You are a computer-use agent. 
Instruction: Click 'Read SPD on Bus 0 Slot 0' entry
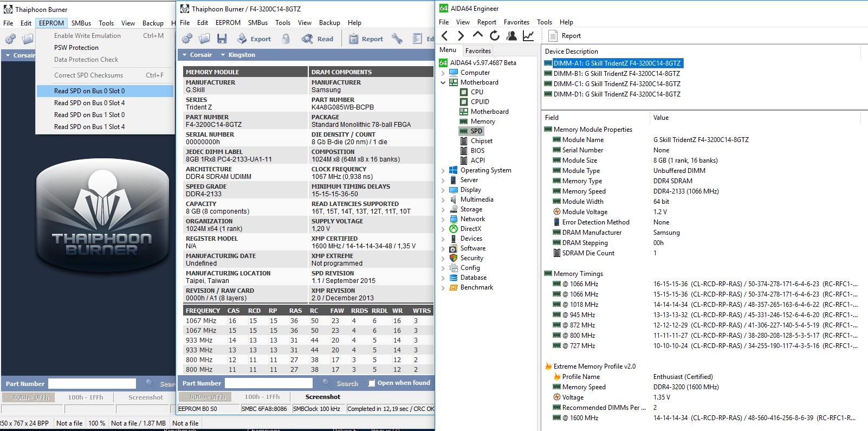(x=105, y=91)
